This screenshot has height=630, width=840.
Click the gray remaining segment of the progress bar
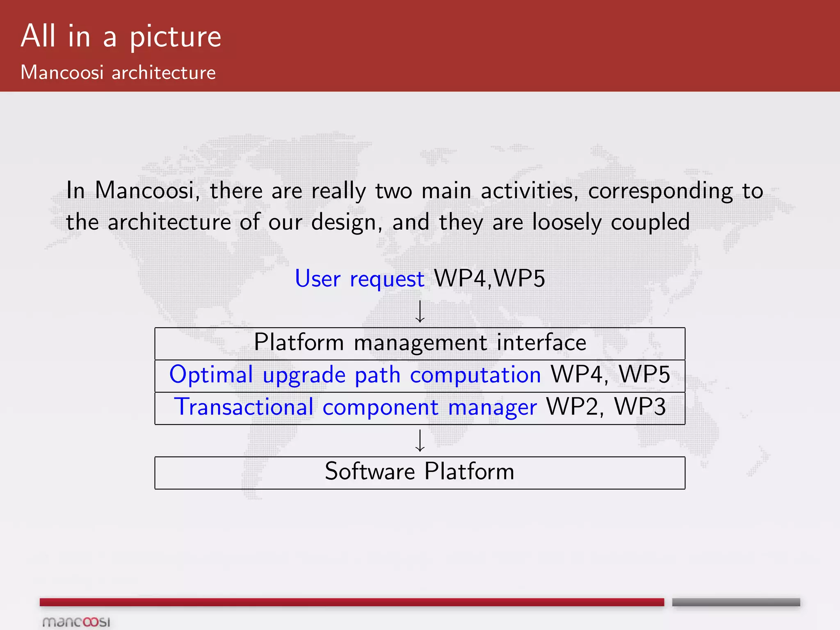click(736, 602)
